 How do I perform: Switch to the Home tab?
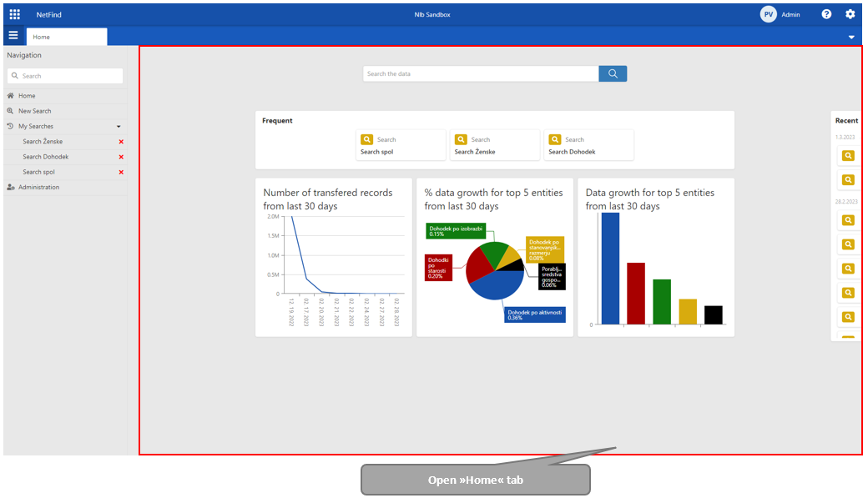(x=66, y=37)
